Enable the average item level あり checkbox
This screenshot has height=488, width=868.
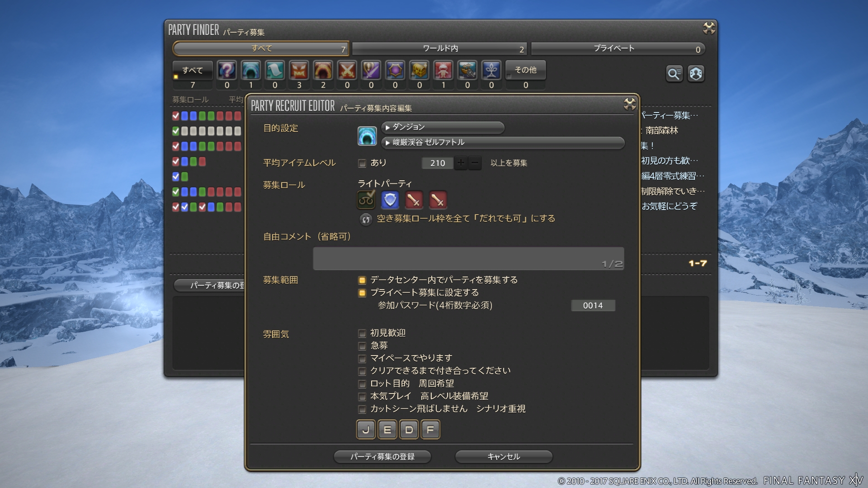(362, 163)
